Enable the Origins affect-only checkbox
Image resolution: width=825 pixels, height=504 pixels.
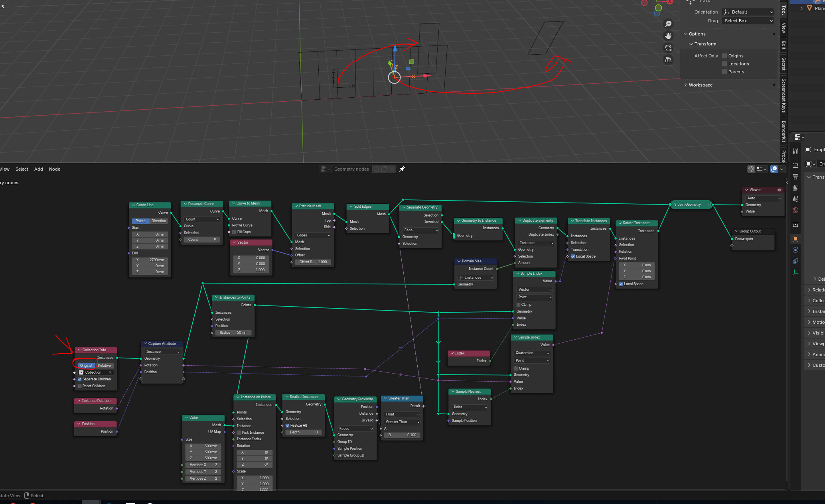(x=724, y=56)
